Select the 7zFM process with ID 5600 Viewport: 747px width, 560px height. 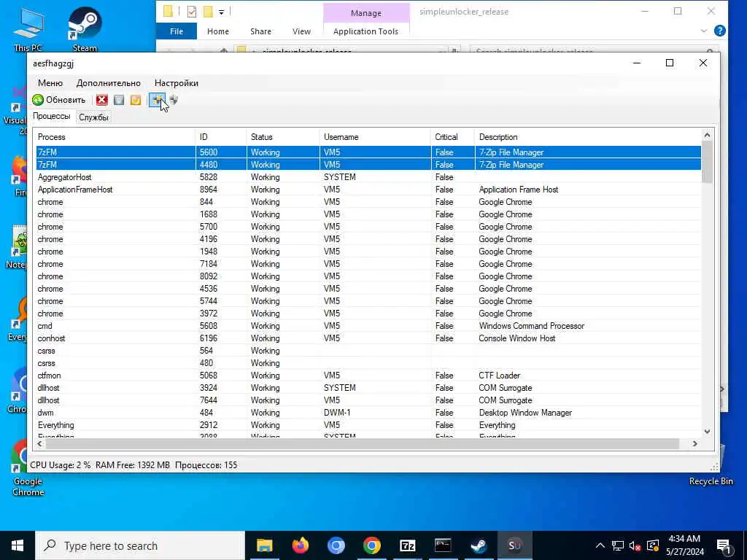[368, 152]
